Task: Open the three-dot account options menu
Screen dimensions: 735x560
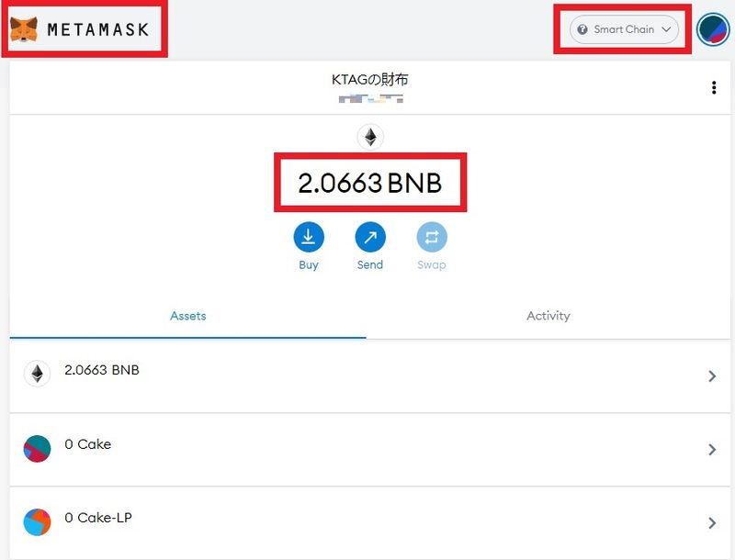Action: click(x=714, y=88)
